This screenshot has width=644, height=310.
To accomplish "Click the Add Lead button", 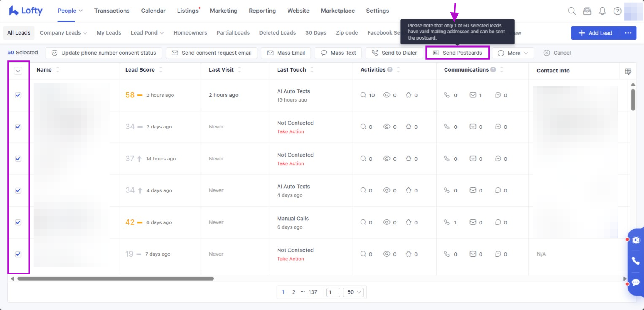I will tap(595, 33).
